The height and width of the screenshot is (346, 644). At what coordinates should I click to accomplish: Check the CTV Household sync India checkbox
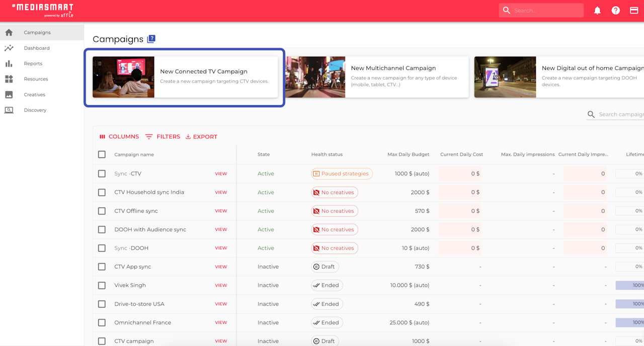click(102, 192)
